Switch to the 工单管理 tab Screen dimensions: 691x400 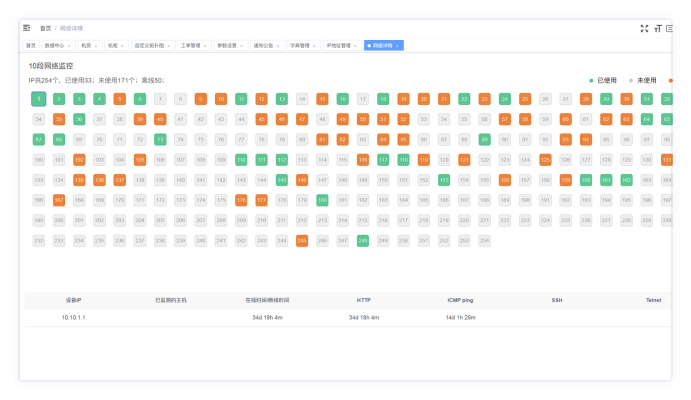click(x=188, y=46)
